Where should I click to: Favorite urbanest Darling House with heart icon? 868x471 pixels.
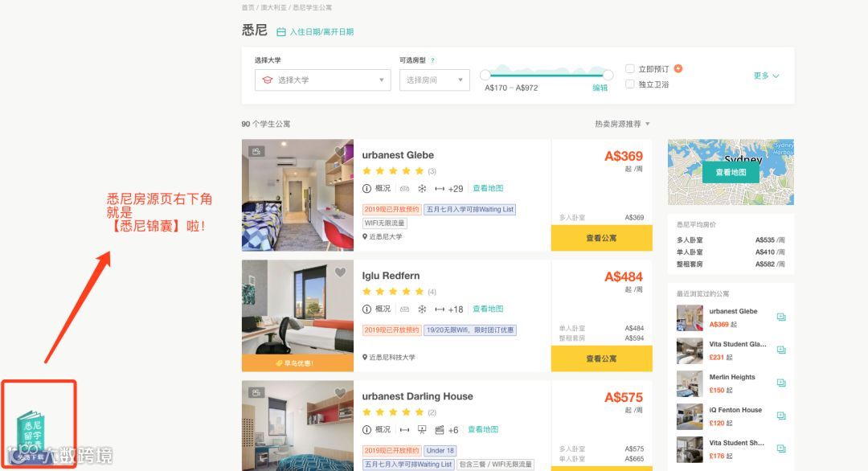pos(340,393)
